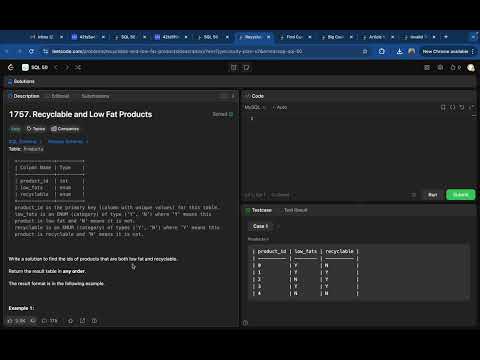The image size is (480, 360).
Task: Add a new test case with plus
Action: [279, 227]
